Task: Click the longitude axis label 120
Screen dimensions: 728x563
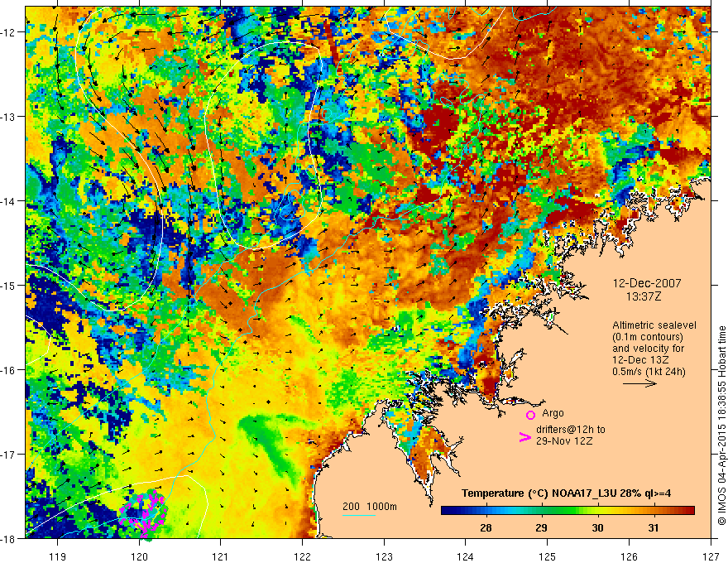Action: [139, 556]
